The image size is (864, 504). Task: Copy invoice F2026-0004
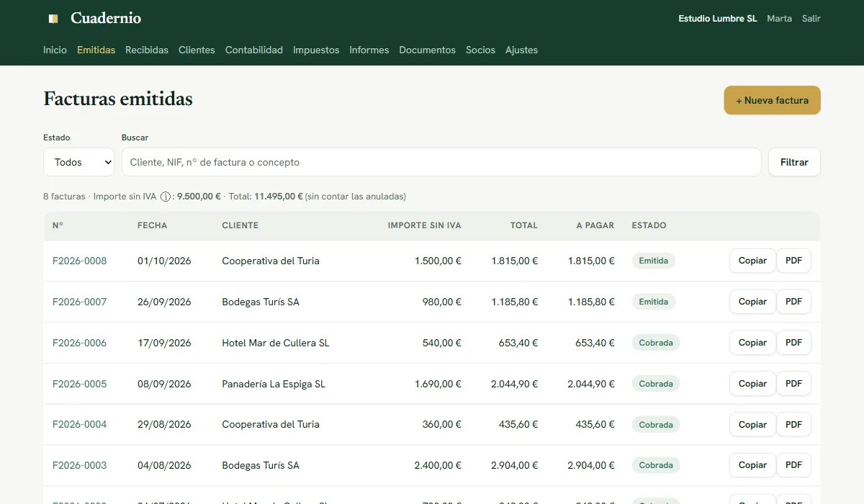(x=752, y=425)
